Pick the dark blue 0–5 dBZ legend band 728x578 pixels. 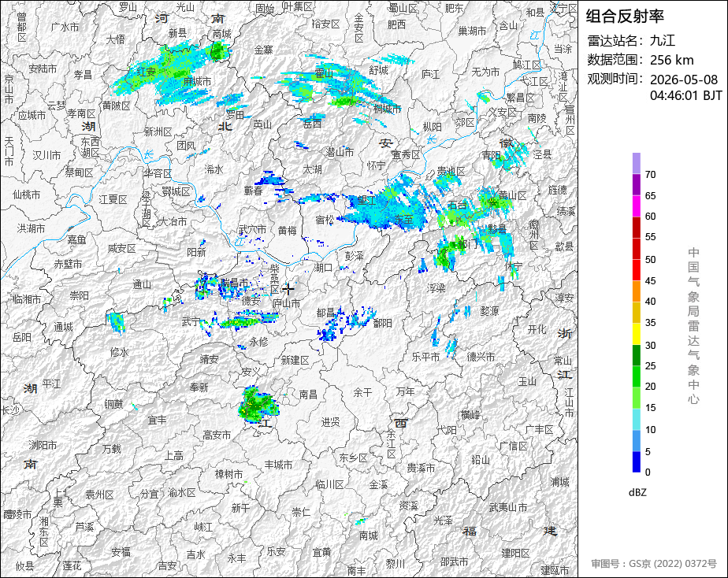[x=636, y=461]
